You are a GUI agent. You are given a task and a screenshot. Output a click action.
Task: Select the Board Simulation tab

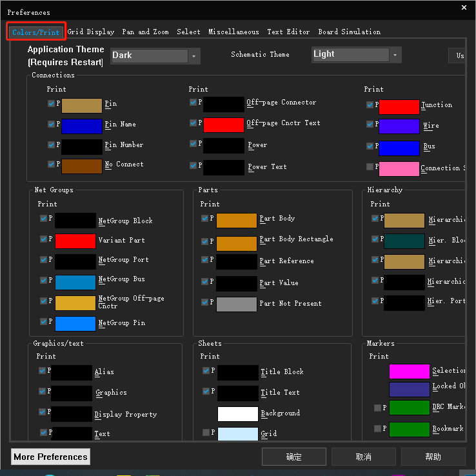(x=349, y=32)
